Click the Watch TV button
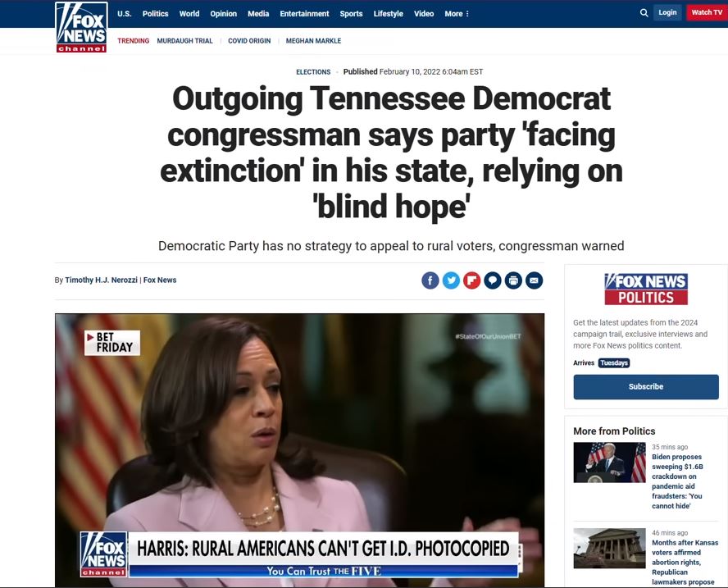Image resolution: width=728 pixels, height=588 pixels. (707, 12)
